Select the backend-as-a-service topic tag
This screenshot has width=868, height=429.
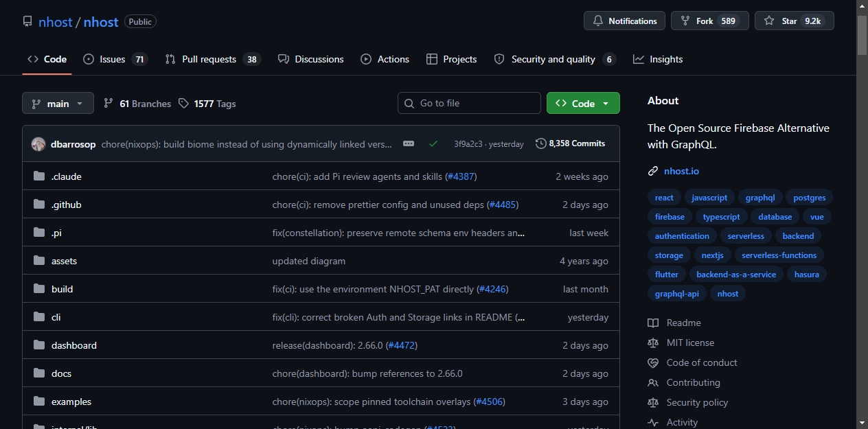[736, 275]
